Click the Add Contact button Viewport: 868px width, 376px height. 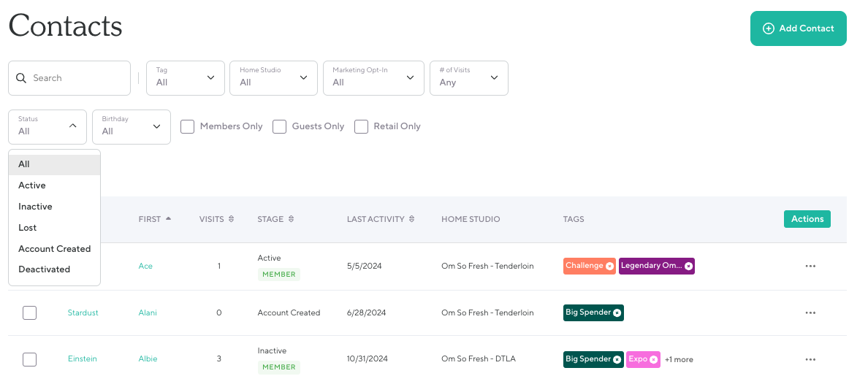pyautogui.click(x=798, y=28)
